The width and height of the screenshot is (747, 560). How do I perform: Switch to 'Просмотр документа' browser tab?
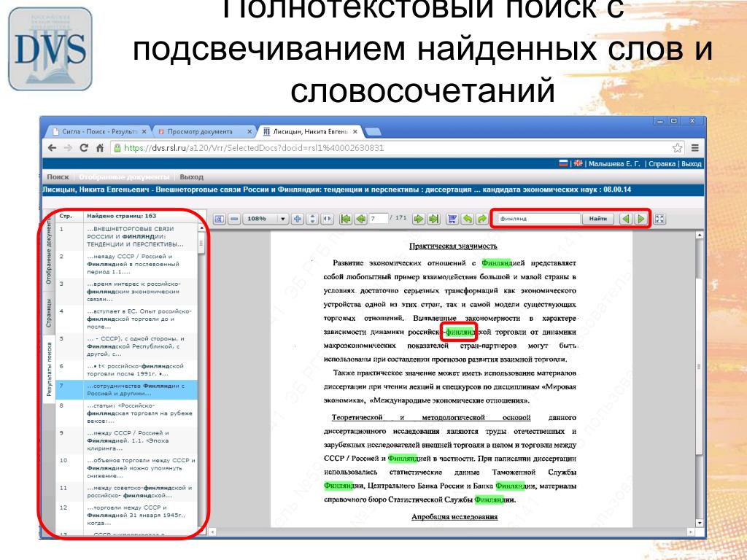(x=204, y=131)
